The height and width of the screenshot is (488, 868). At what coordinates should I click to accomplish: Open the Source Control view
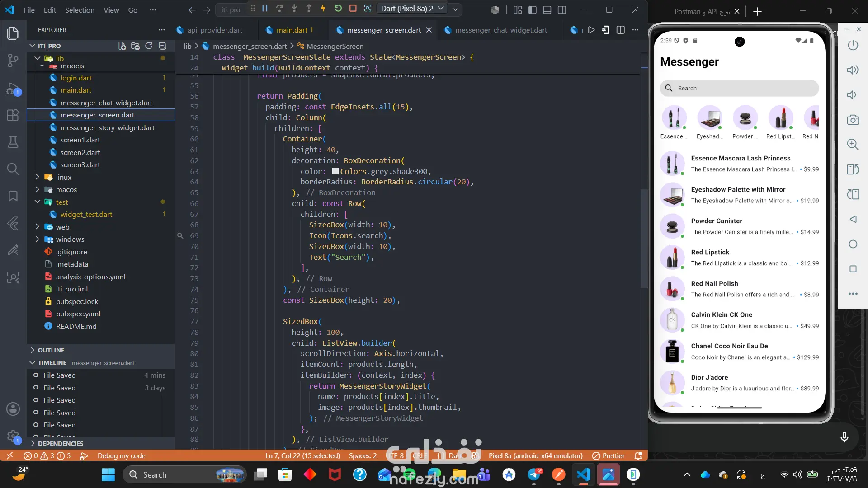pos(13,60)
